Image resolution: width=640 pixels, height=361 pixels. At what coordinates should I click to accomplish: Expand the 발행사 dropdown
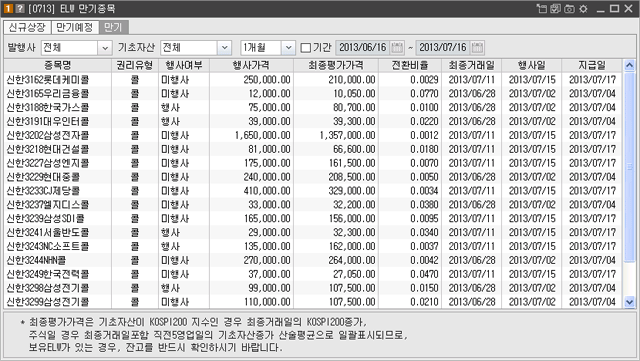pos(105,48)
